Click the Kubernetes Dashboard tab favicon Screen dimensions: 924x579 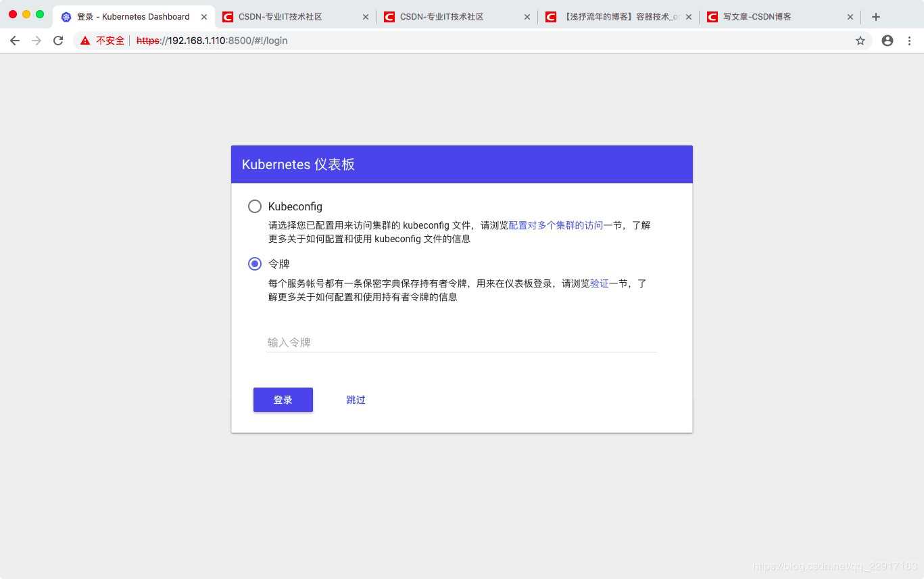coord(66,17)
